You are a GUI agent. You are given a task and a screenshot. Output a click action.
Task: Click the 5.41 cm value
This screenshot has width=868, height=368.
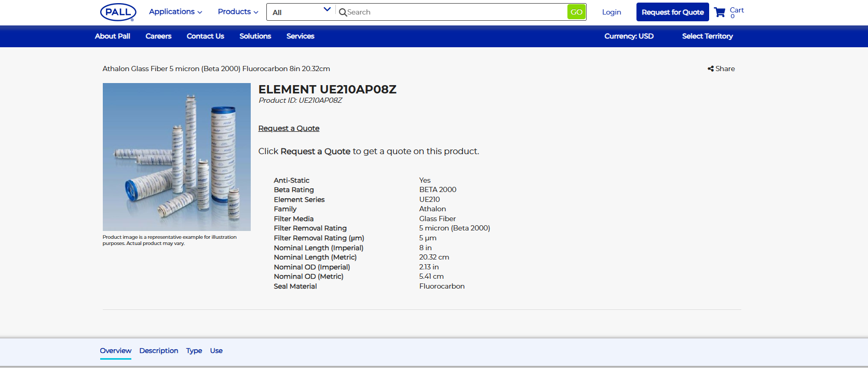click(x=431, y=277)
